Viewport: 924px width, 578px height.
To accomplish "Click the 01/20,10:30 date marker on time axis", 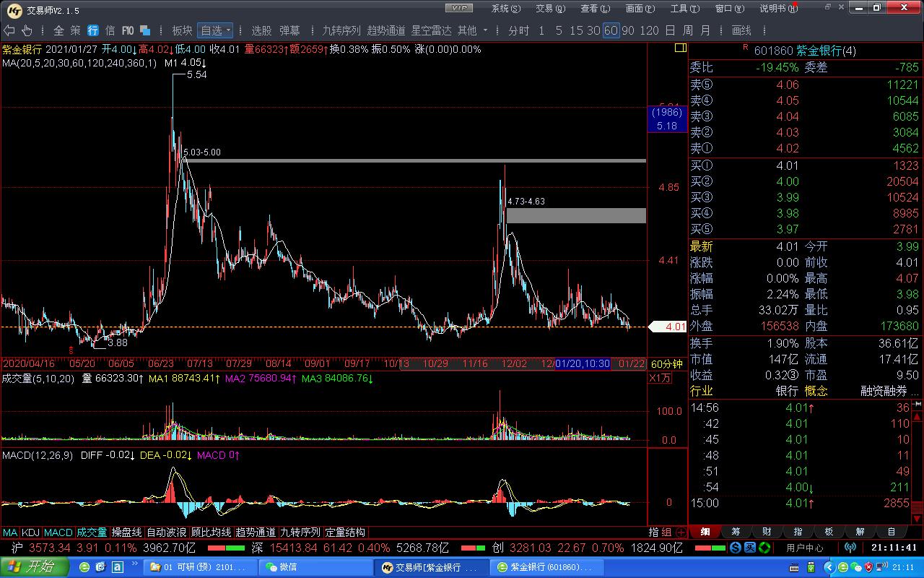I will click(x=583, y=363).
